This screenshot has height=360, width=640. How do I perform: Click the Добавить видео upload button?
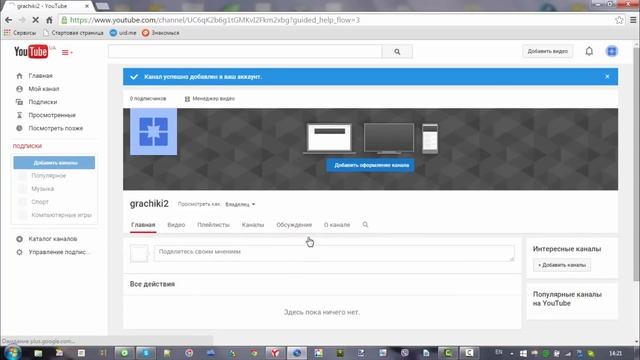tap(547, 51)
